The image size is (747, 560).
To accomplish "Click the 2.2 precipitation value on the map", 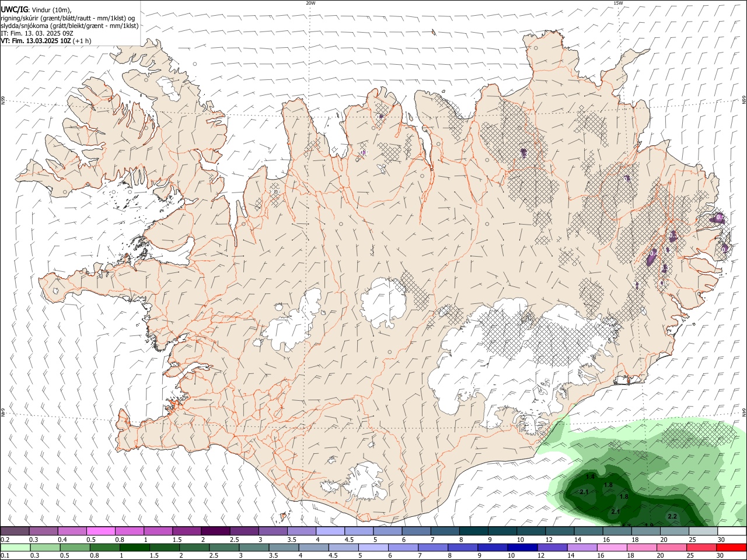I will (x=672, y=517).
